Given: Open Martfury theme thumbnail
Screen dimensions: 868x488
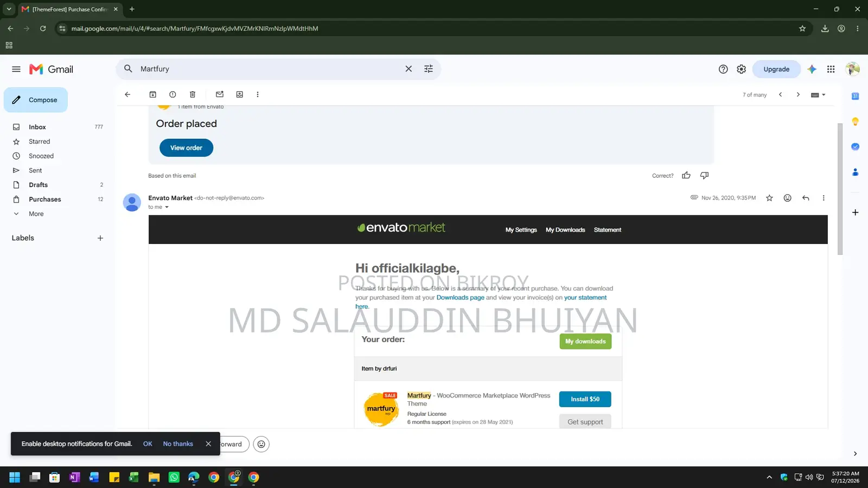Looking at the screenshot, I should coord(381,409).
